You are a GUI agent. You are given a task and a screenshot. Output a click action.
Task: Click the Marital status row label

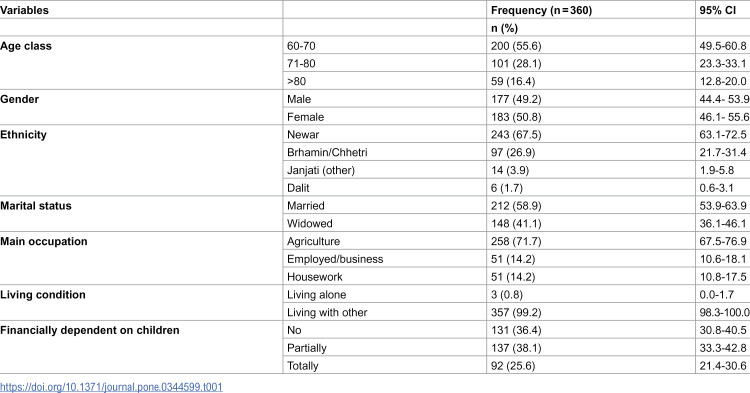coord(36,206)
